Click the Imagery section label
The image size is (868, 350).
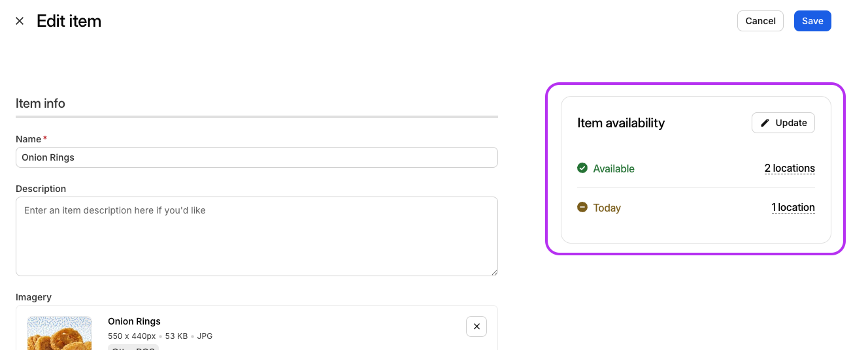coord(33,297)
